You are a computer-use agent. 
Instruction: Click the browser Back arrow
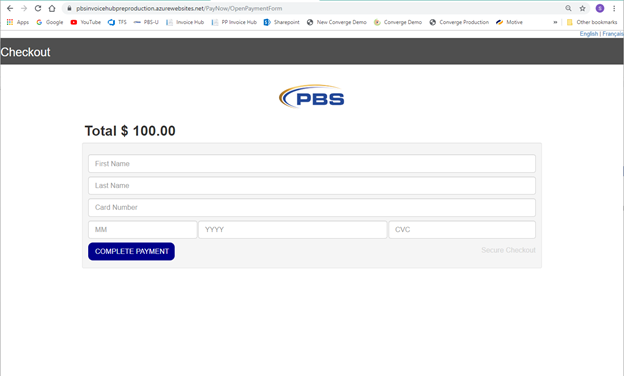click(10, 8)
